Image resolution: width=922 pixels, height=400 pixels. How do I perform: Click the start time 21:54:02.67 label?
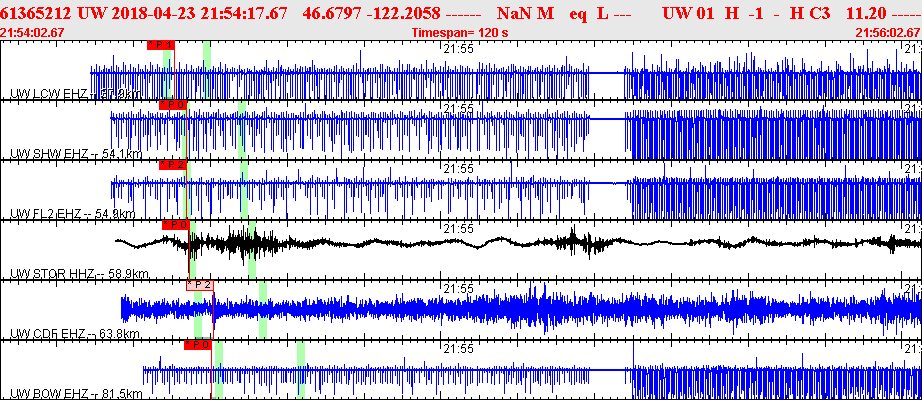[33, 32]
